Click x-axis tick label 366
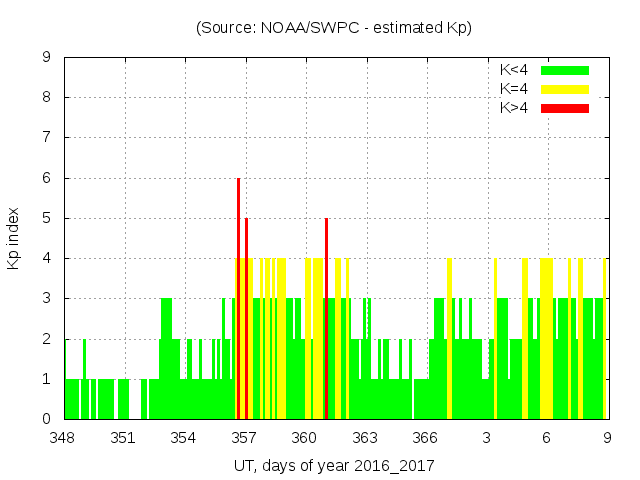The width and height of the screenshot is (640, 480). [425, 438]
